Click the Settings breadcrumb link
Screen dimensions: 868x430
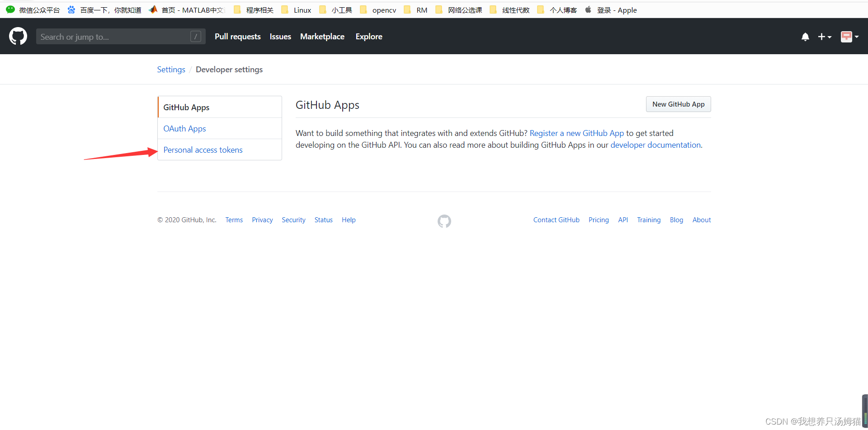[x=171, y=70]
